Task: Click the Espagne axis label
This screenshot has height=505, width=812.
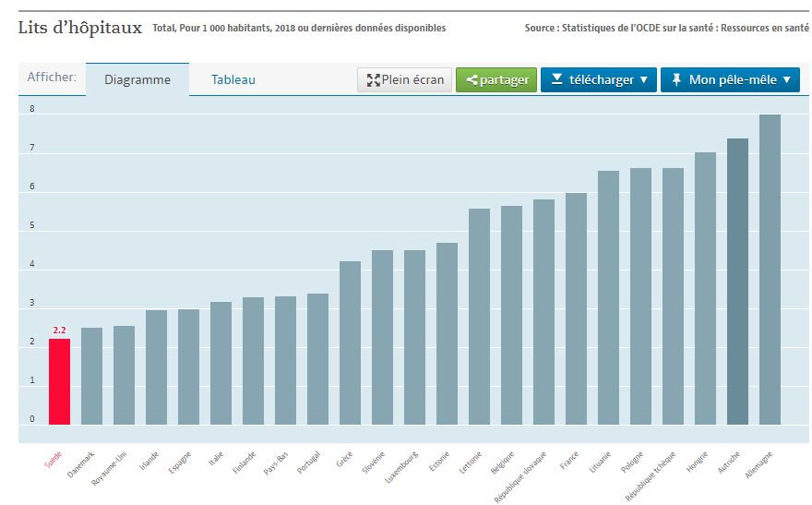Action: 180,463
